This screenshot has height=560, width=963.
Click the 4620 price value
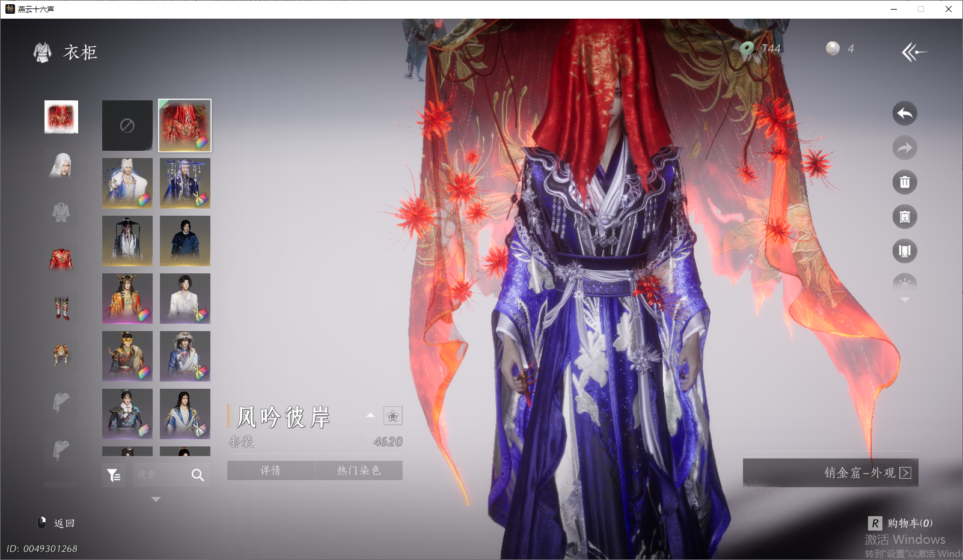coord(388,442)
